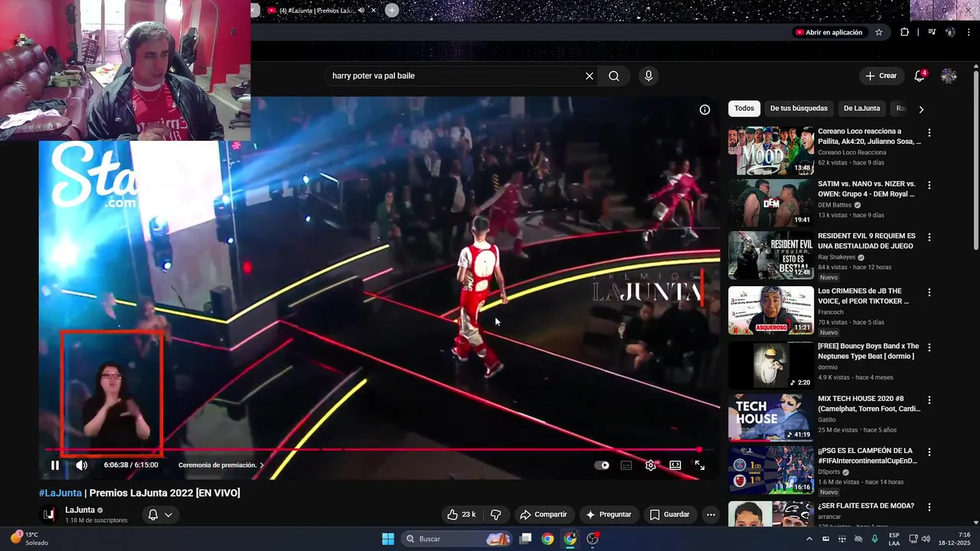
Task: Dislike the video
Action: [x=495, y=514]
